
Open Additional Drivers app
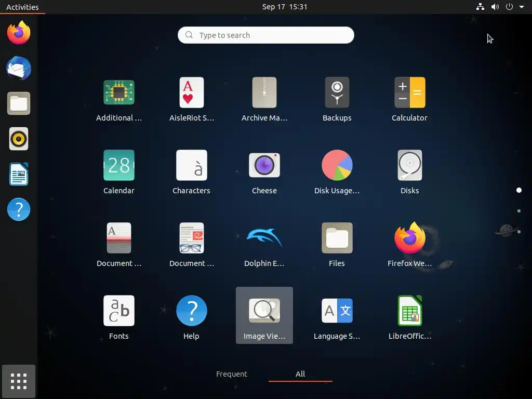click(x=119, y=100)
